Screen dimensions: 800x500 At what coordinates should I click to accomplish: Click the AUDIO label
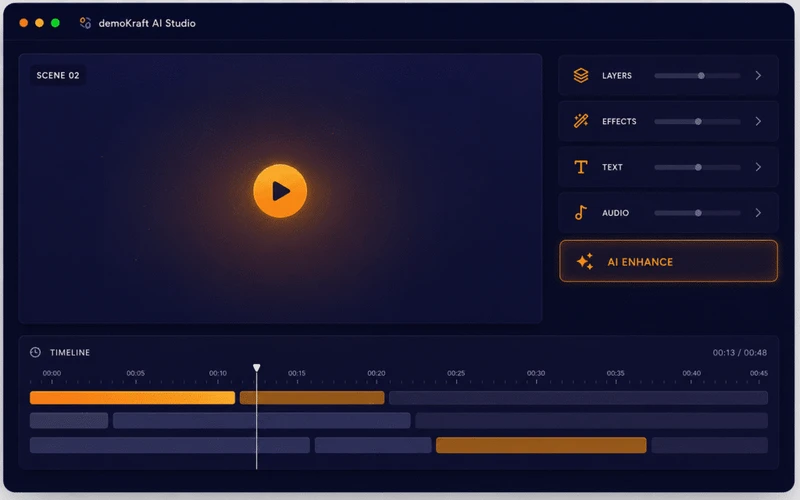point(615,213)
